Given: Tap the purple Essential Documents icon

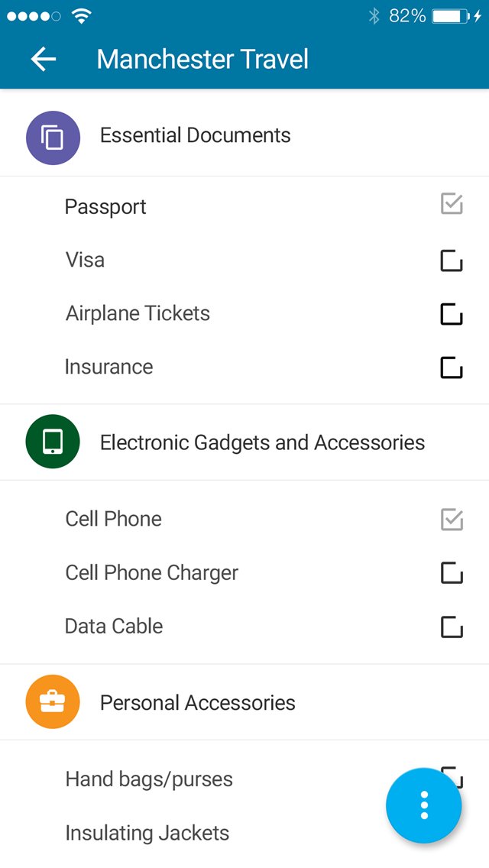Looking at the screenshot, I should point(53,138).
